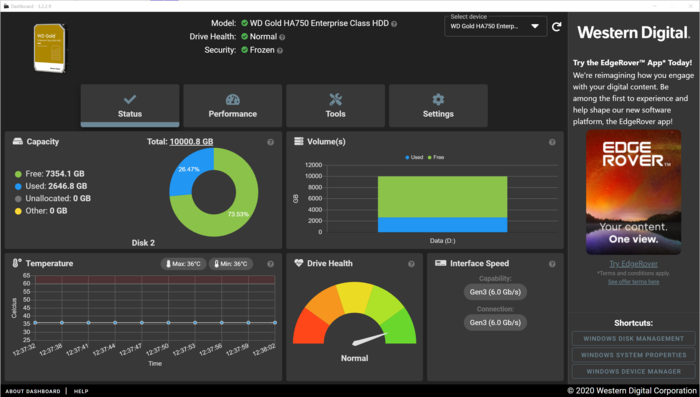
Task: Switch to the Tools tab
Action: coord(335,105)
